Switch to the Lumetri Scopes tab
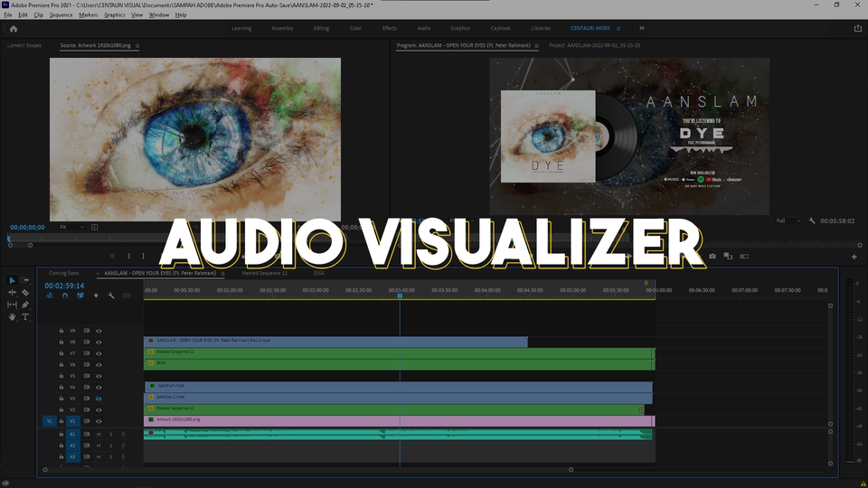This screenshot has height=488, width=868. 24,45
